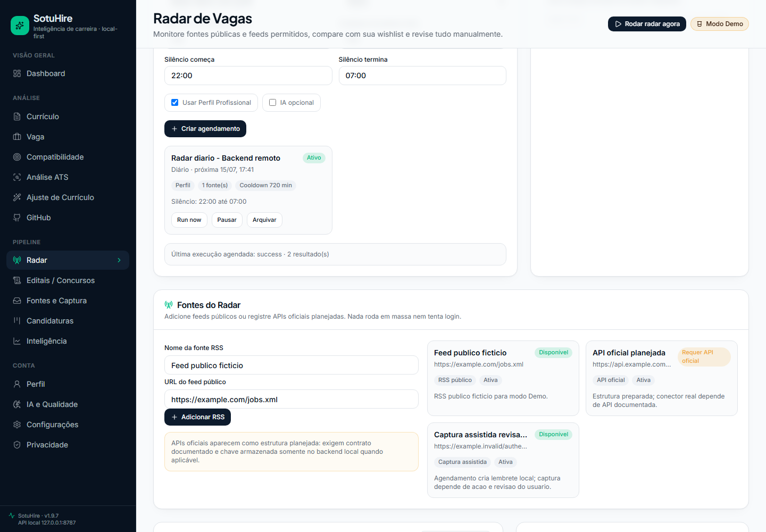
Task: Click Rodar radar agora button
Action: 647,24
